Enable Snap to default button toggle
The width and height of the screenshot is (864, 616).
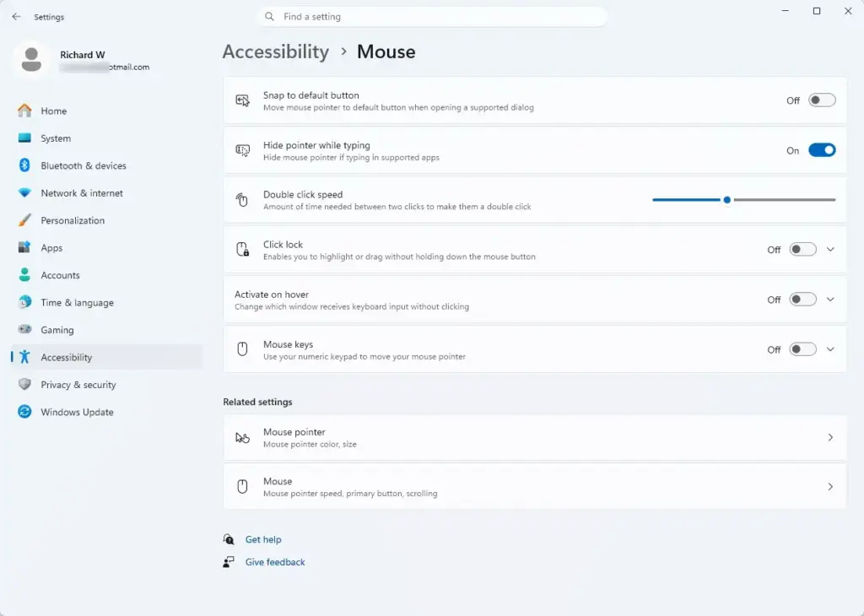click(822, 100)
